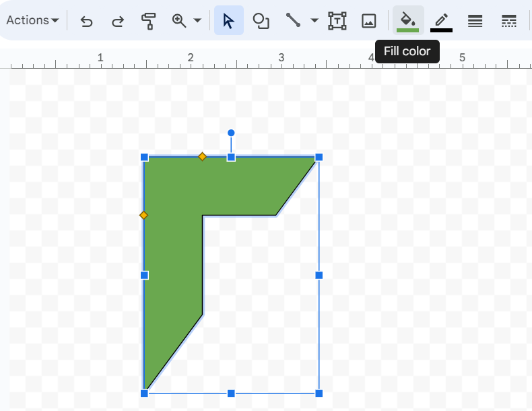
Task: Open the Fill color picker
Action: (408, 20)
